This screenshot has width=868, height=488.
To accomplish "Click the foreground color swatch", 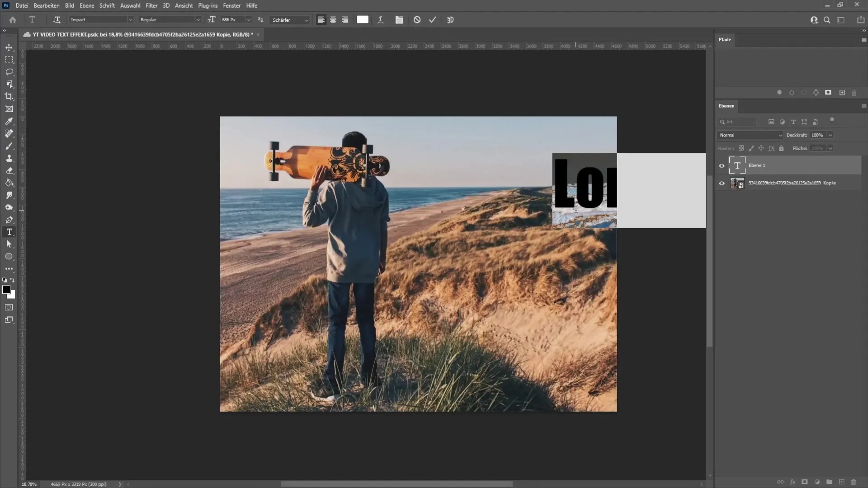I will pos(6,290).
